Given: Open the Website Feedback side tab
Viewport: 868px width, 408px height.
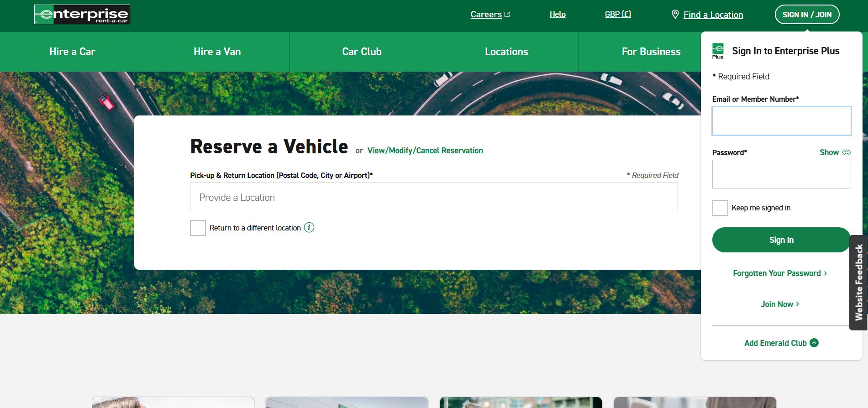Looking at the screenshot, I should pyautogui.click(x=859, y=282).
